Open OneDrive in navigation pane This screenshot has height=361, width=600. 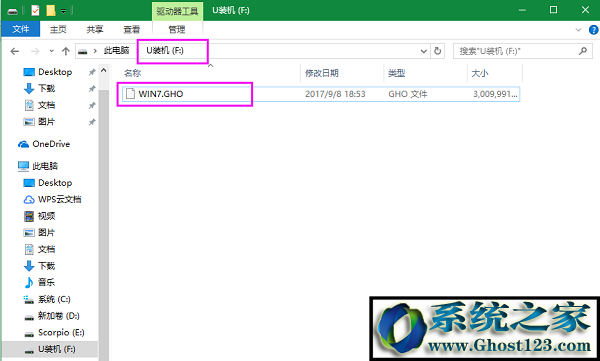(x=51, y=144)
